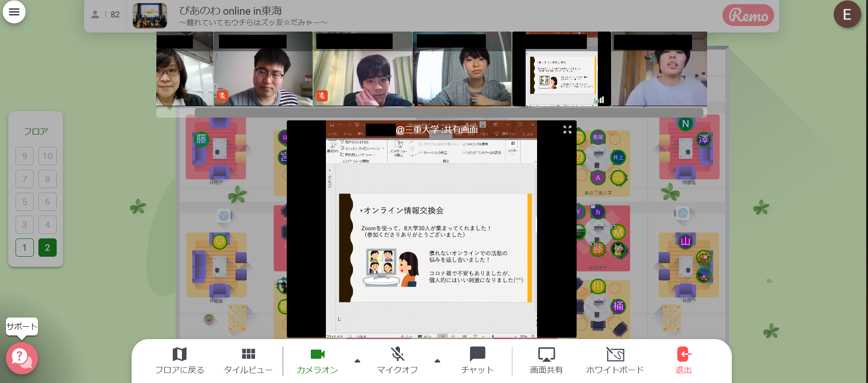Click the video strip horizontal scrollbar
This screenshot has width=868, height=383.
448,113
